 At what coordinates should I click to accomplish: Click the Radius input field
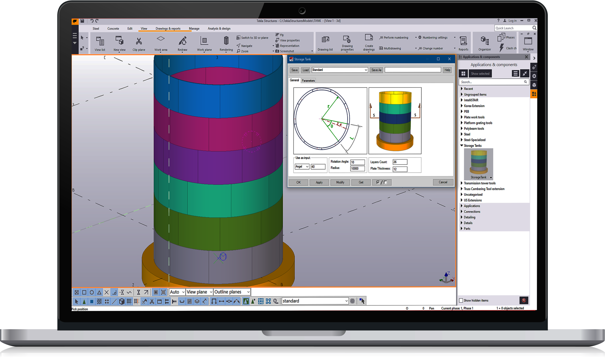click(357, 168)
